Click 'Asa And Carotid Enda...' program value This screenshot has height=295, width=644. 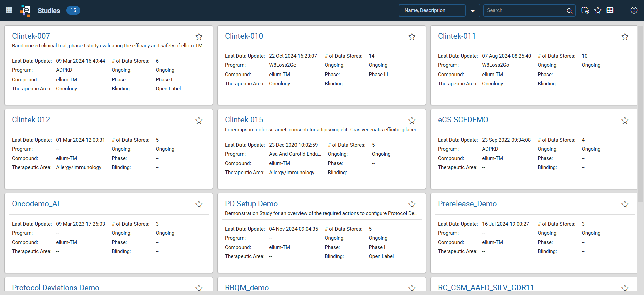pos(295,154)
